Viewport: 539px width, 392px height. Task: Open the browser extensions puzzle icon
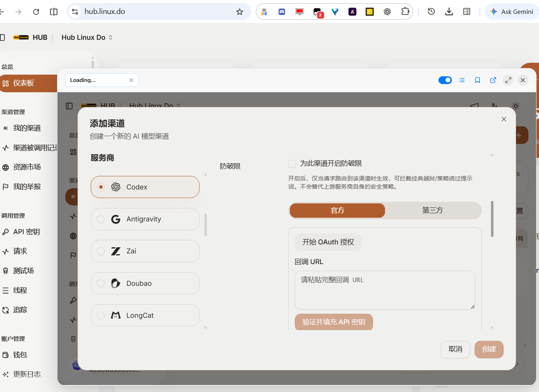(405, 11)
